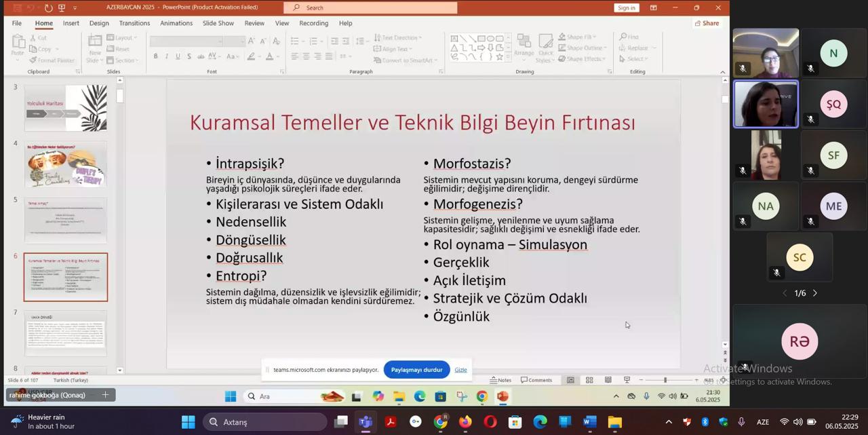
Task: Open Slide Sorter view in status bar
Action: tap(589, 380)
